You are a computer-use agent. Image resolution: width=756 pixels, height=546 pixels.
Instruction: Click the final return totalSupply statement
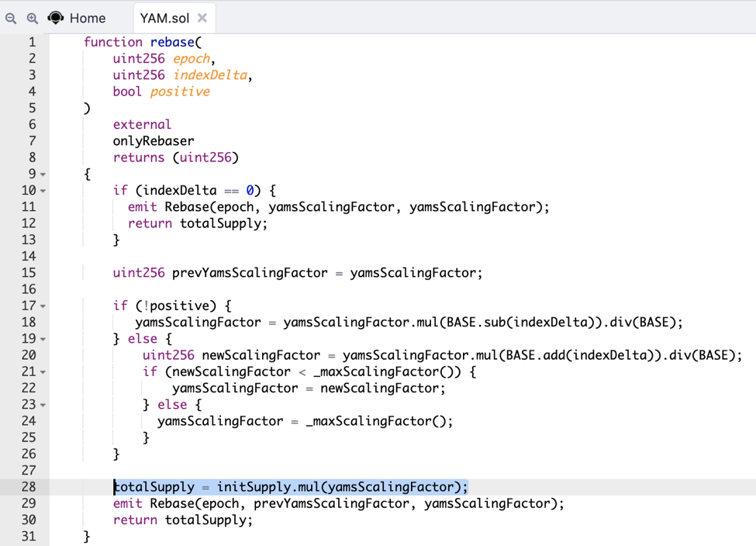click(x=182, y=520)
